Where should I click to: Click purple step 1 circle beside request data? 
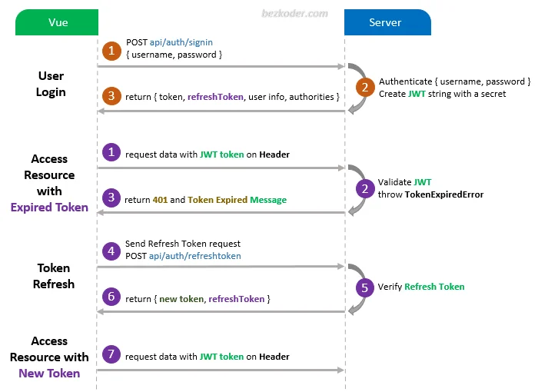[112, 153]
